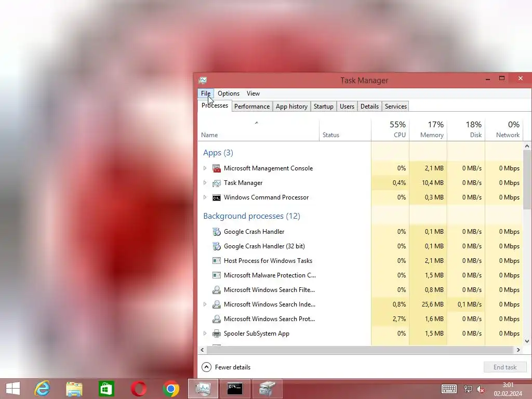The image size is (532, 399).
Task: Click the Task Manager row icon
Action: click(x=217, y=183)
